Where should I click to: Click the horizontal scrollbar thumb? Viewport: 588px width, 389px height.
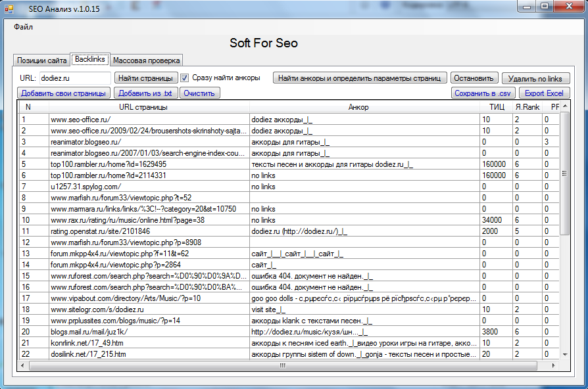pos(283,365)
